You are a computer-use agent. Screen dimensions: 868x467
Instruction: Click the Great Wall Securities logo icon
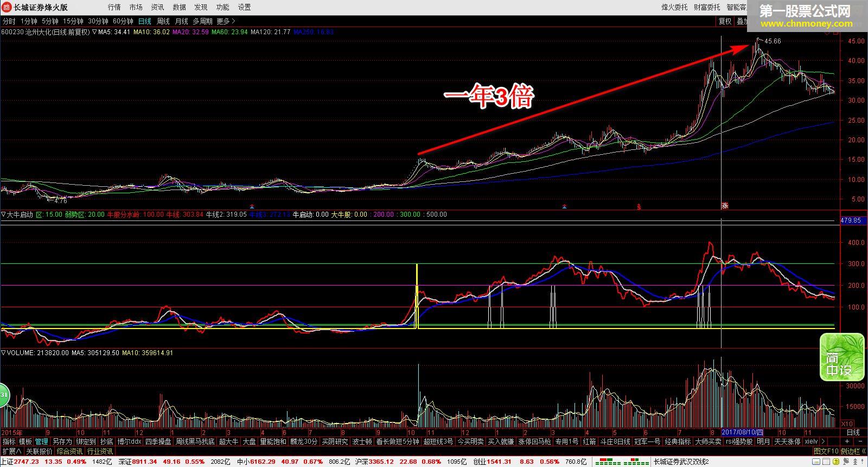(x=7, y=7)
